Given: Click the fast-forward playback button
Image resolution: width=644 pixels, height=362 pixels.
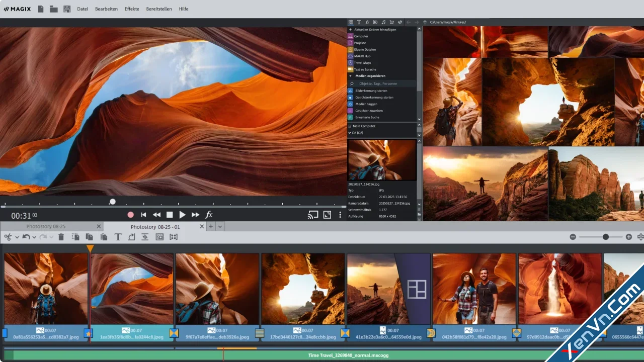Looking at the screenshot, I should tap(195, 215).
